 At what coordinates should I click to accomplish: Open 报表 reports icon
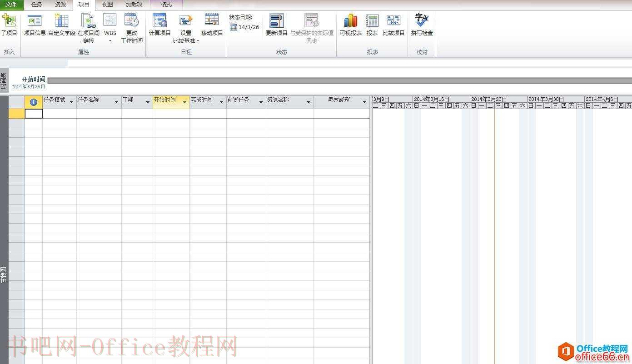[x=372, y=25]
